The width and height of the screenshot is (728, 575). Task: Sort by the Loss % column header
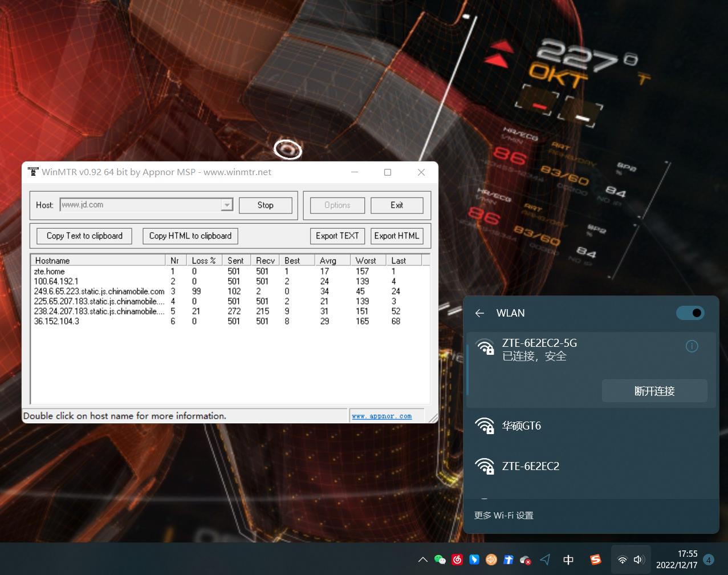(204, 261)
